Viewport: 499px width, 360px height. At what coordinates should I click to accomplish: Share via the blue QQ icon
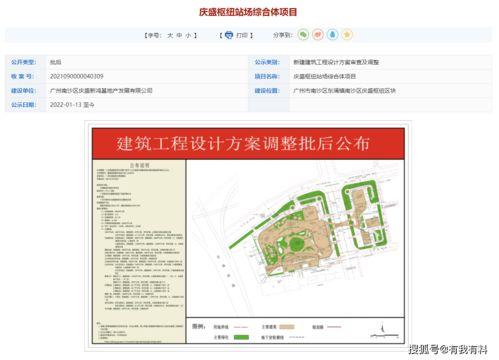pyautogui.click(x=332, y=35)
